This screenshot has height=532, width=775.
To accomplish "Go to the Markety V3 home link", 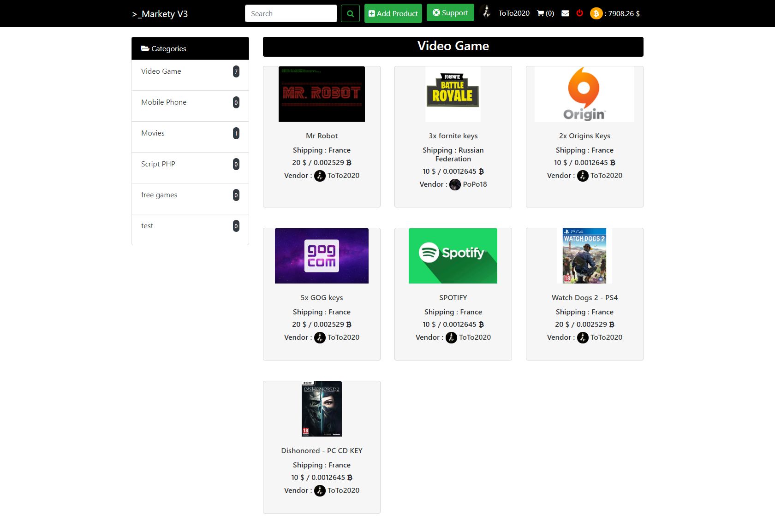I will coord(160,14).
